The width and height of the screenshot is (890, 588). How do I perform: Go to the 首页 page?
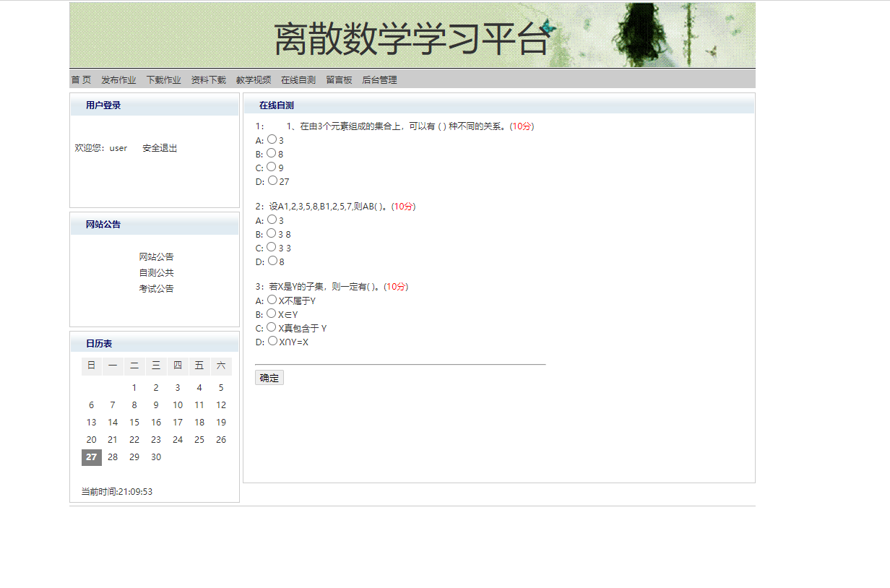[x=79, y=80]
